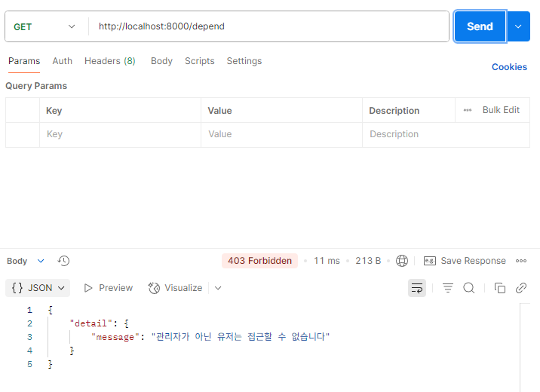Click the "detail" key in response
Screen dimensions: 540x392
point(91,323)
